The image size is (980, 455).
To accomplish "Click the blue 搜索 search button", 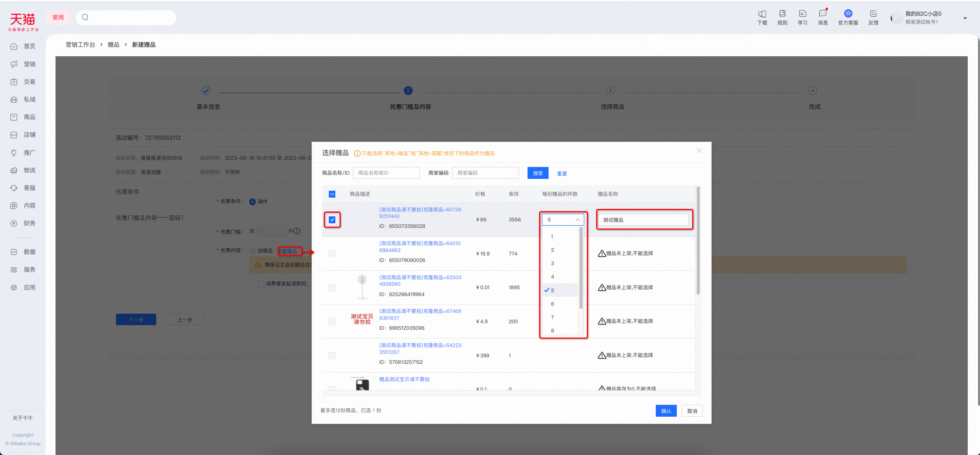I will [x=538, y=173].
